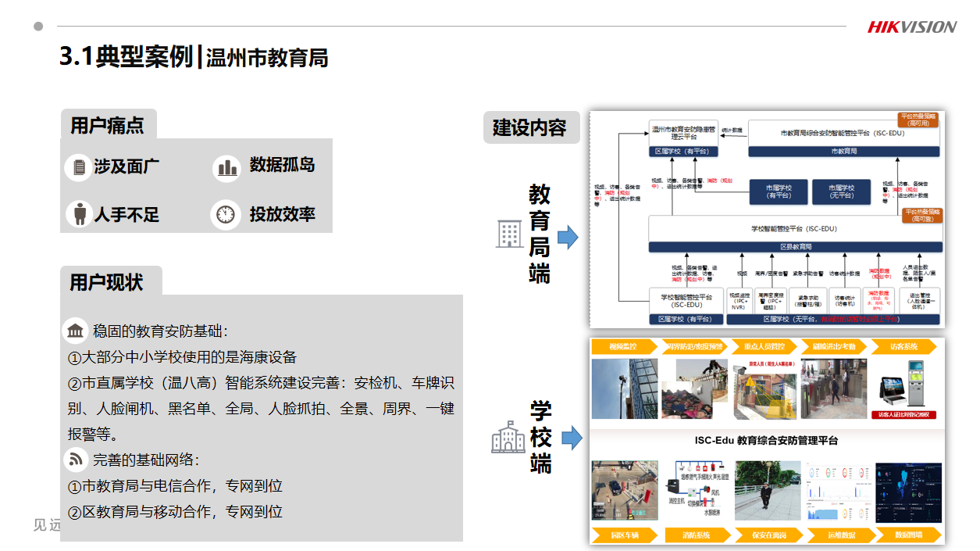
Task: Click the orange 消防系统 banner
Action: click(x=697, y=535)
